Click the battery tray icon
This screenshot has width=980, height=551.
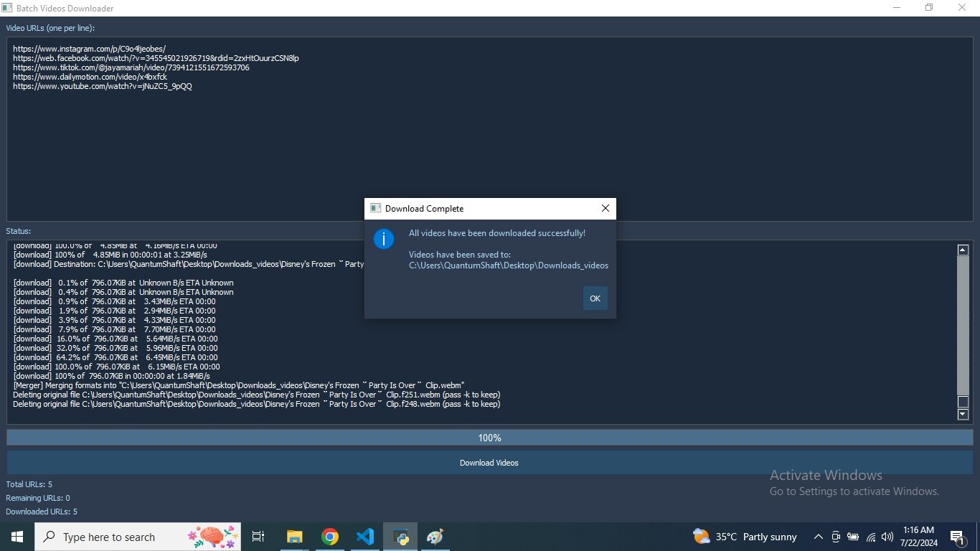click(853, 537)
